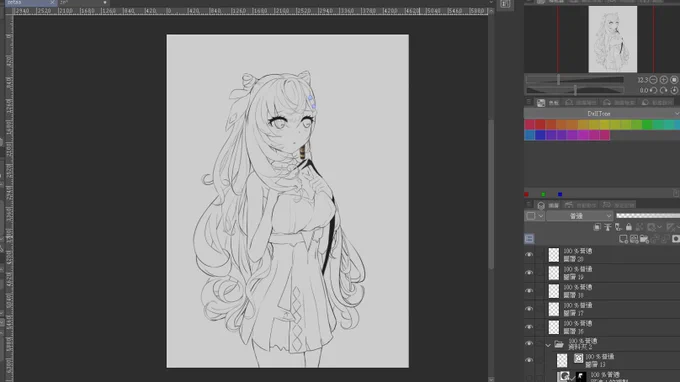This screenshot has height=382, width=680.
Task: Pick the magenta swatch ending the second row
Action: click(x=605, y=135)
